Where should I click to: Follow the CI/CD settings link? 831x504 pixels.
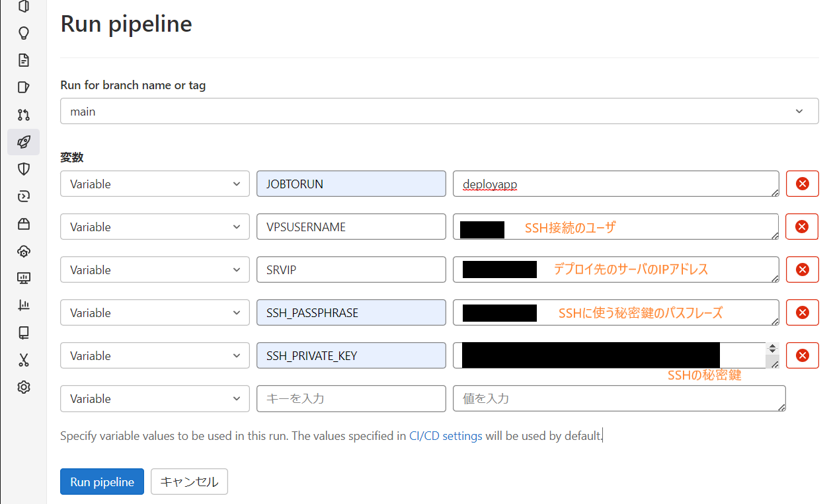coord(446,436)
